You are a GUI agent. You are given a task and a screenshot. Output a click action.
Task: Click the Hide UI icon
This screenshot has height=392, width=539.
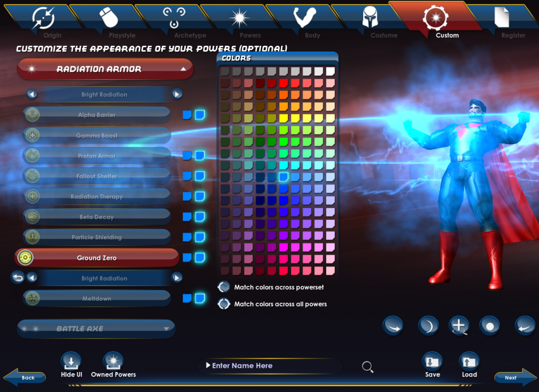[71, 362]
